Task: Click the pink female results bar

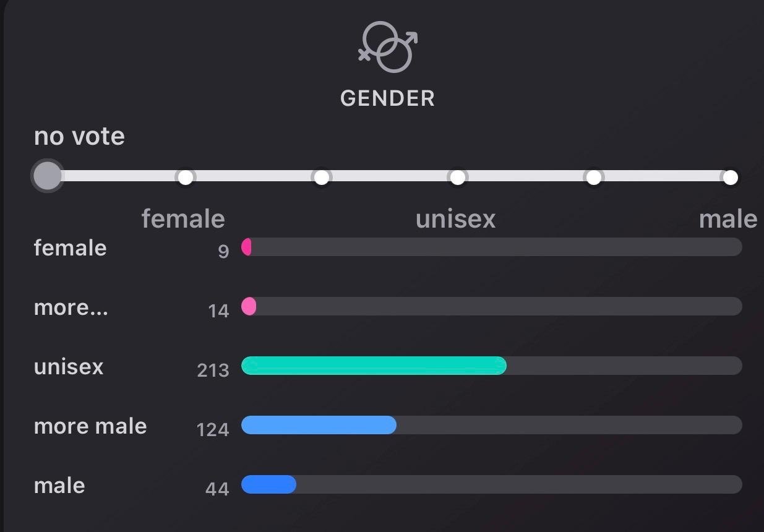Action: [246, 247]
